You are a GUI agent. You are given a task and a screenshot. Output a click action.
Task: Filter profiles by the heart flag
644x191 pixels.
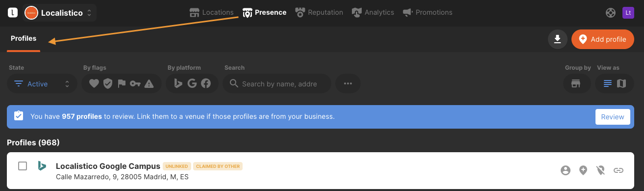[x=94, y=84]
